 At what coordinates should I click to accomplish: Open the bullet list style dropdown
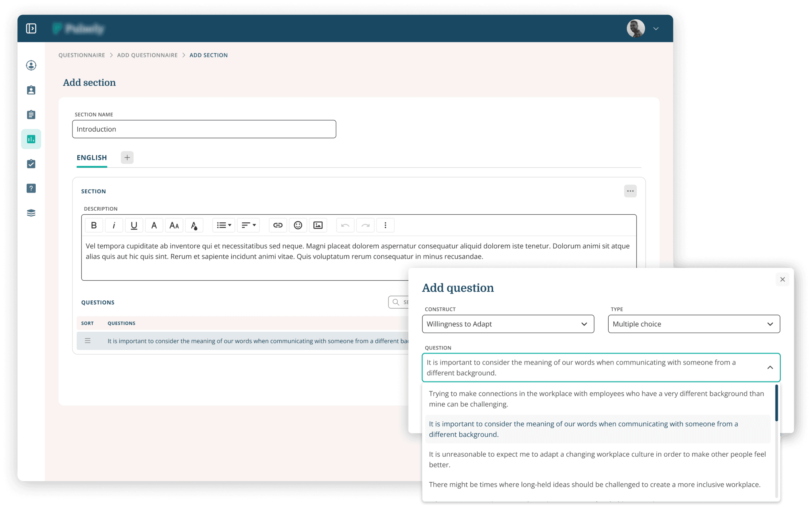(x=224, y=225)
